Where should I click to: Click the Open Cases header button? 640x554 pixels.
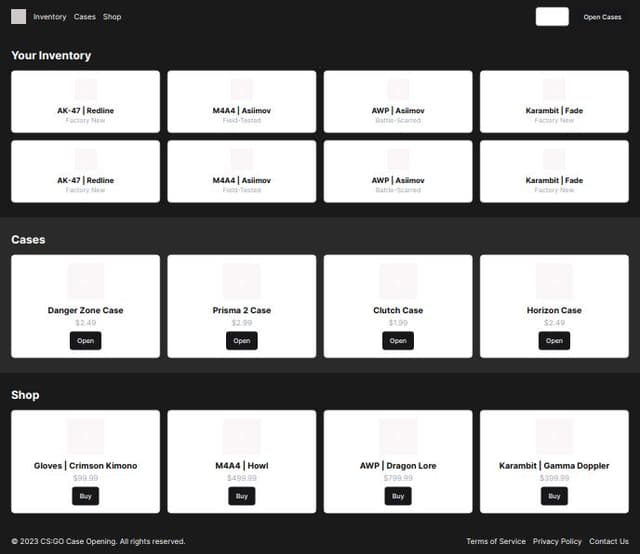coord(602,17)
